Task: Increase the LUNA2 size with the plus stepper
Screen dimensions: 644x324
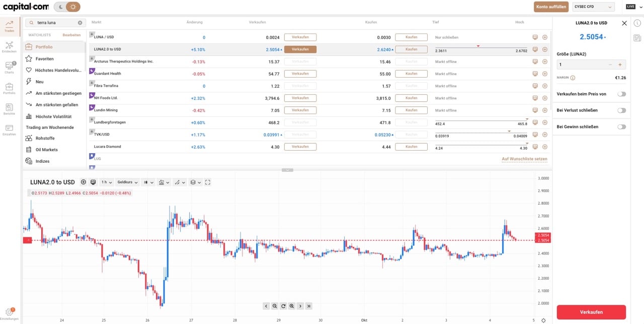Action: pyautogui.click(x=620, y=64)
